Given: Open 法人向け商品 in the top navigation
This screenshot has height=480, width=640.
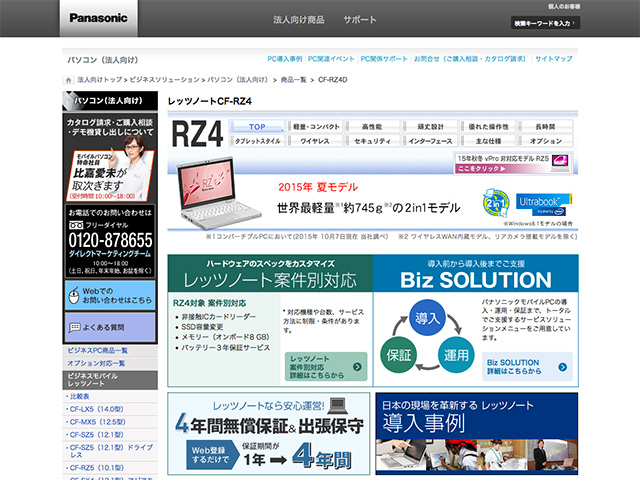Looking at the screenshot, I should coord(299,20).
